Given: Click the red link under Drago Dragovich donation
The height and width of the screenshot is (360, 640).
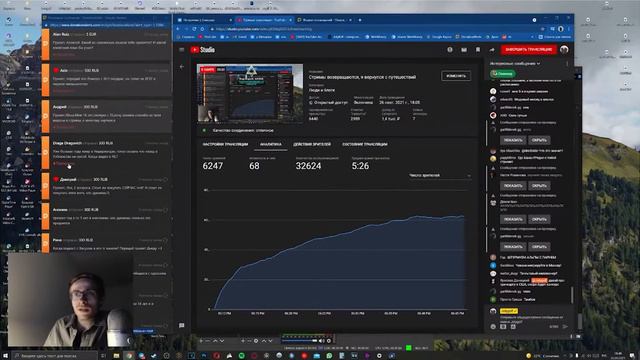Looking at the screenshot, I should coord(63,163).
